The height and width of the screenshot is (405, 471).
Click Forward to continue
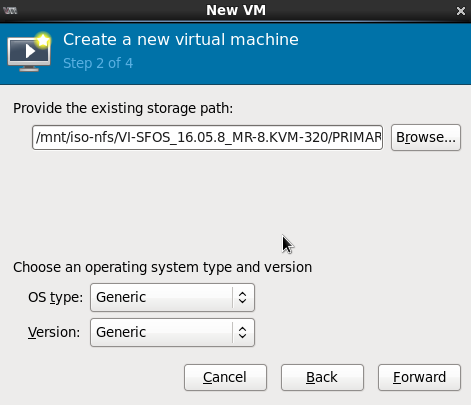[419, 377]
